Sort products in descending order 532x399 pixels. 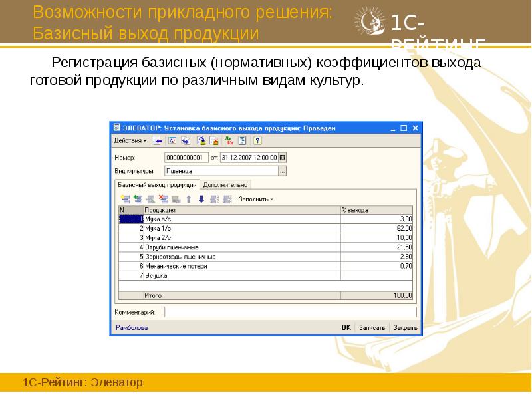(x=227, y=199)
